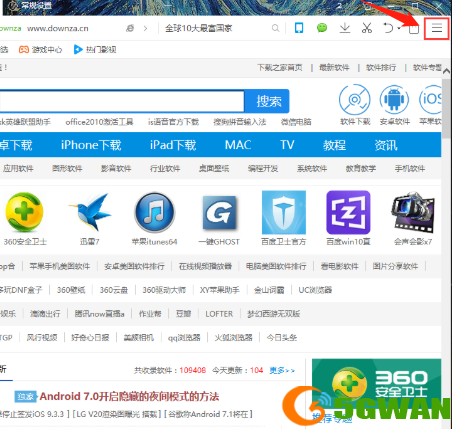This screenshot has height=429, width=452.
Task: Open office2010激活工具 hot search link
Action: [x=99, y=122]
